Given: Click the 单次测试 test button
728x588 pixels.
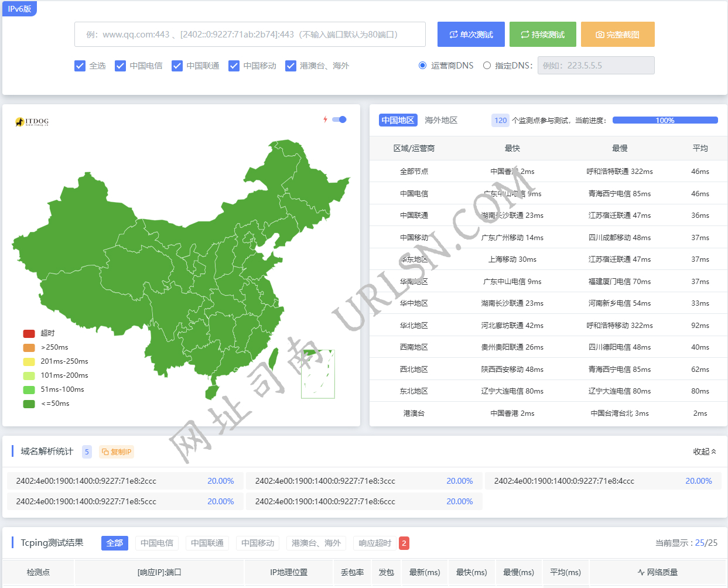Looking at the screenshot, I should [x=471, y=34].
